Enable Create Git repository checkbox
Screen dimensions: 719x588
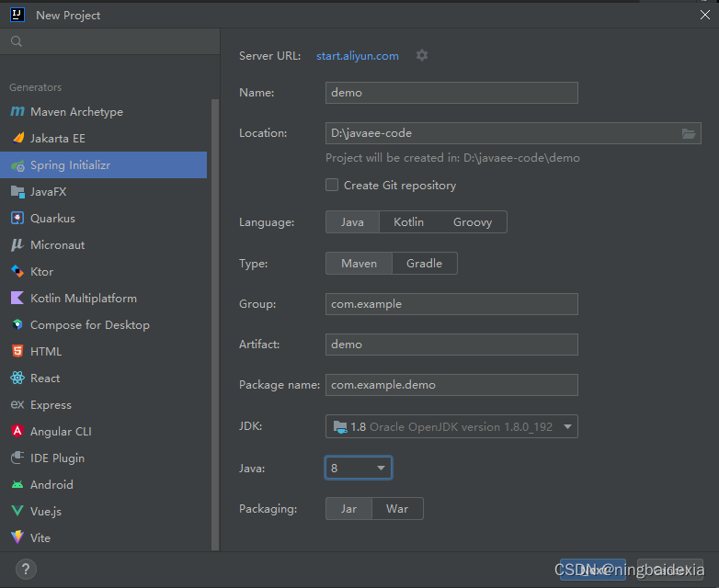coord(332,185)
